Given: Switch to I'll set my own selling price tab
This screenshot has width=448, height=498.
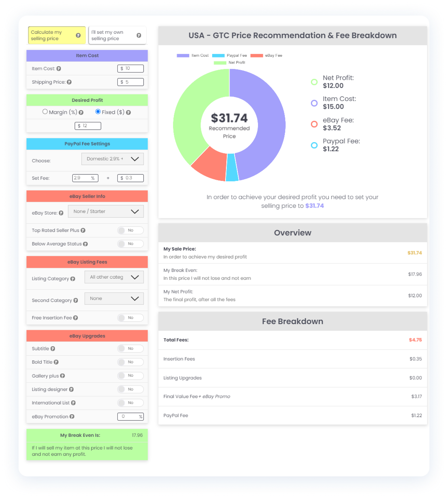Looking at the screenshot, I should click(117, 35).
